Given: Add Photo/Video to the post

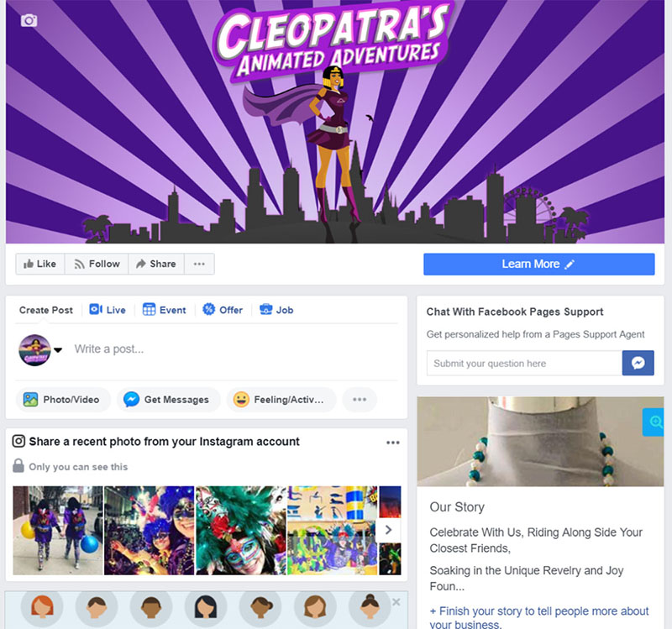Looking at the screenshot, I should tap(62, 400).
